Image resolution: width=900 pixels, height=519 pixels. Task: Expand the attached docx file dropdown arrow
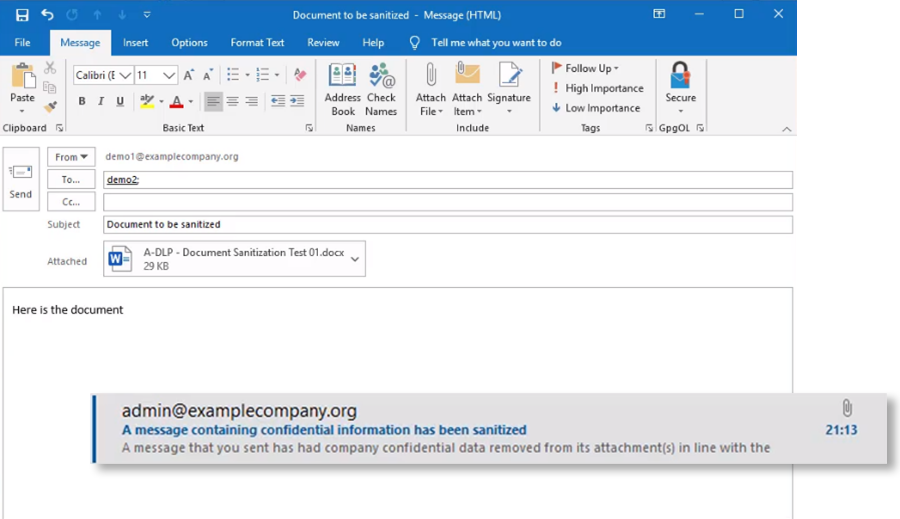tap(356, 259)
